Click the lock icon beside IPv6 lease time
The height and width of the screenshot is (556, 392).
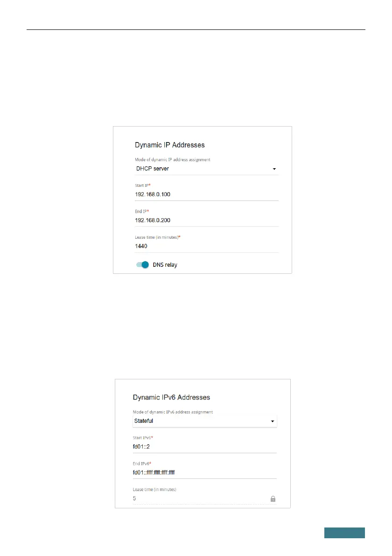pos(273,499)
